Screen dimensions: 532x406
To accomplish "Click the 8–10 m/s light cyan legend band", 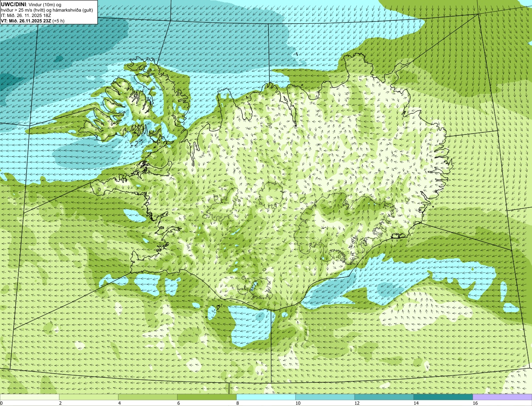I will [266, 397].
